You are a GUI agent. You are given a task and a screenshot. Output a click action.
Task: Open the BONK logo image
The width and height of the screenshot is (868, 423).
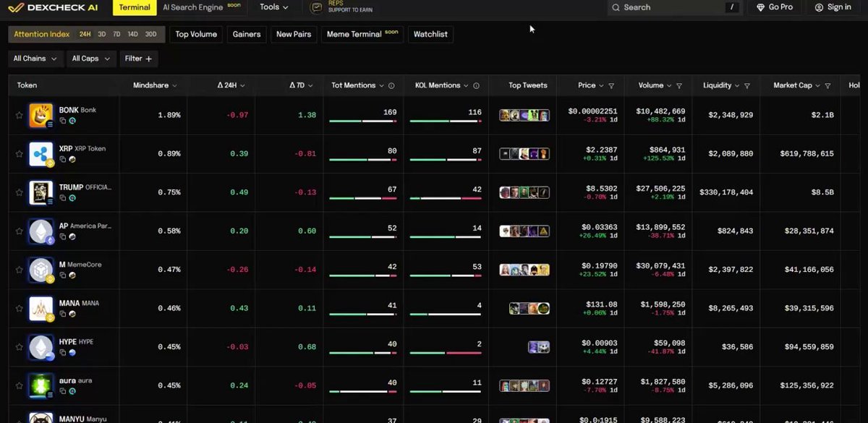point(41,115)
